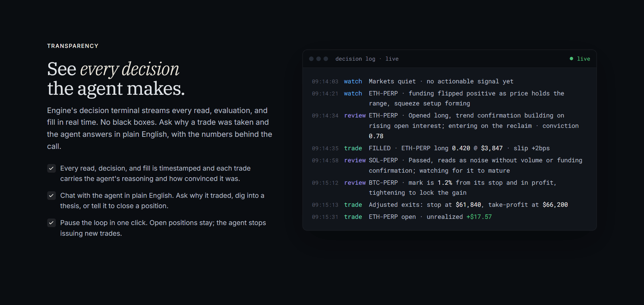Click the unrealized +$17.57 value
Viewport: 644px width, 305px height.
479,217
